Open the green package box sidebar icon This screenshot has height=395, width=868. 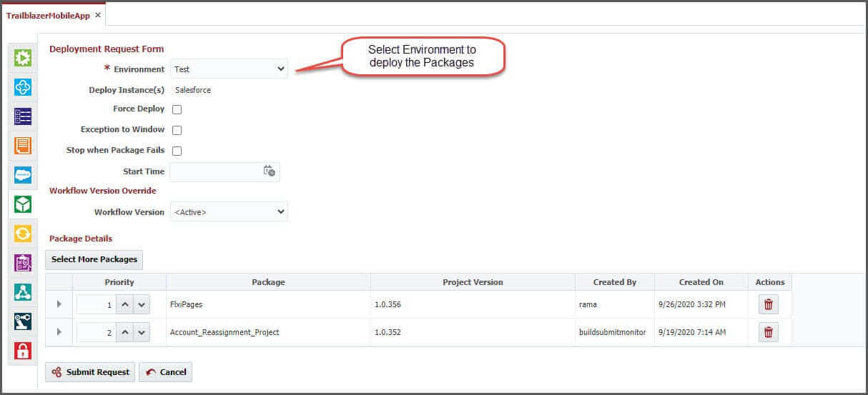point(23,204)
